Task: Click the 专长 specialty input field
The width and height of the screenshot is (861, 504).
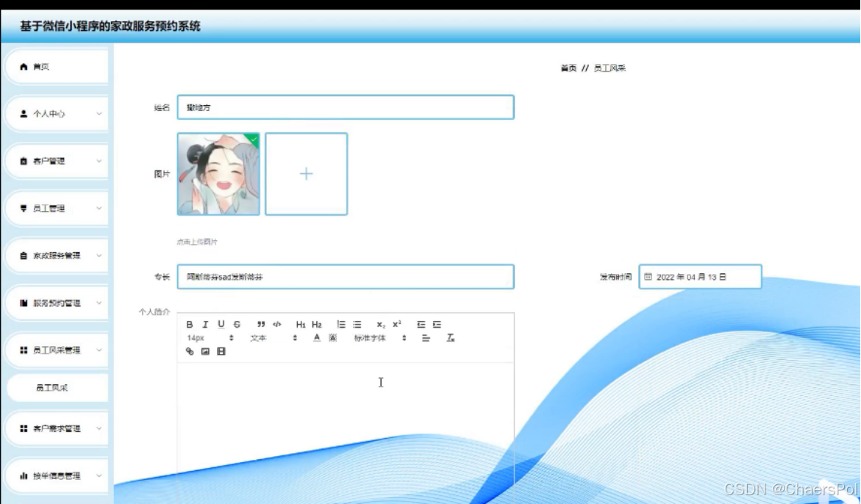Action: tap(346, 277)
